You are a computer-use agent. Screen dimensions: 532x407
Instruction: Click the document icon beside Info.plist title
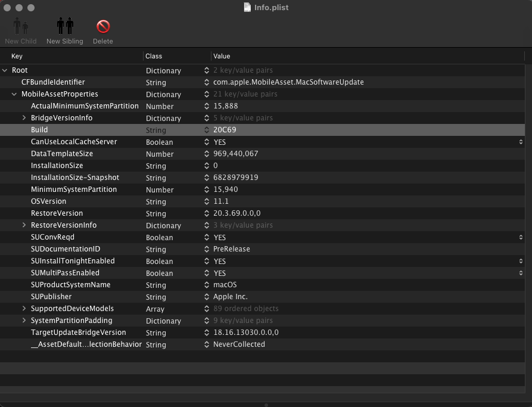click(247, 7)
